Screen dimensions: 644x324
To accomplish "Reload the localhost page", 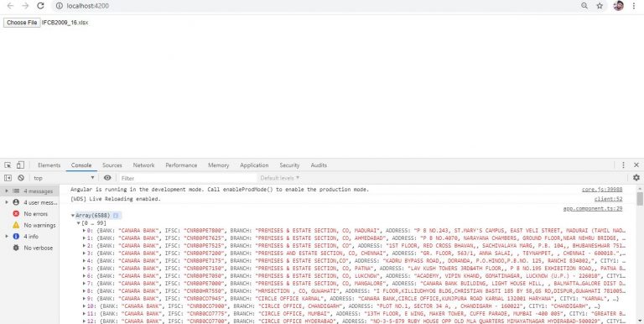I will coord(40,6).
